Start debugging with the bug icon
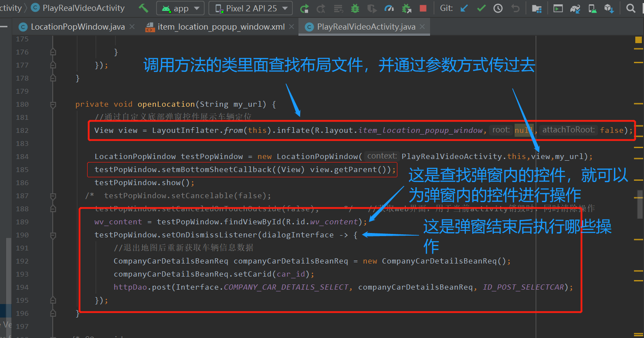The image size is (644, 338). tap(355, 8)
